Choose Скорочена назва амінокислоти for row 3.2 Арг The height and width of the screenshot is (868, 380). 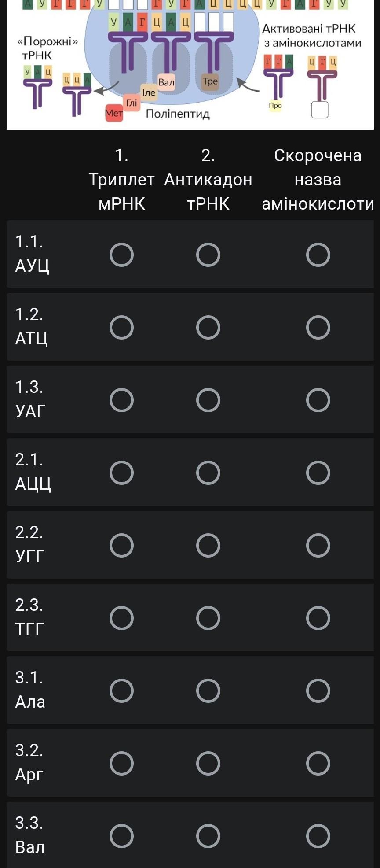318,763
